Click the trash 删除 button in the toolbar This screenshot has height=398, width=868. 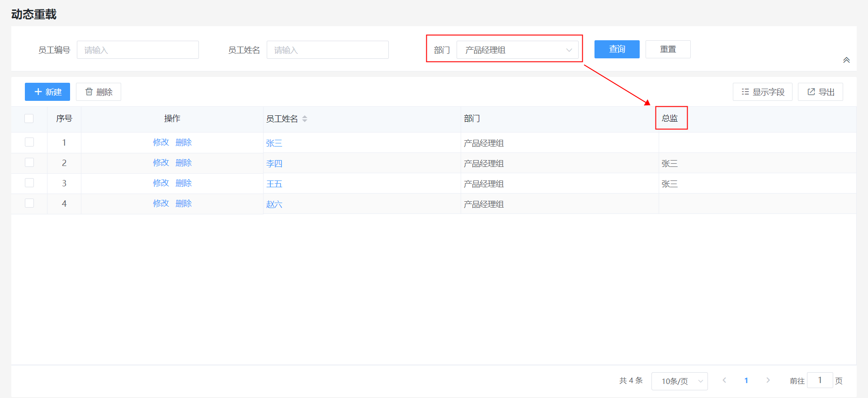tap(99, 92)
